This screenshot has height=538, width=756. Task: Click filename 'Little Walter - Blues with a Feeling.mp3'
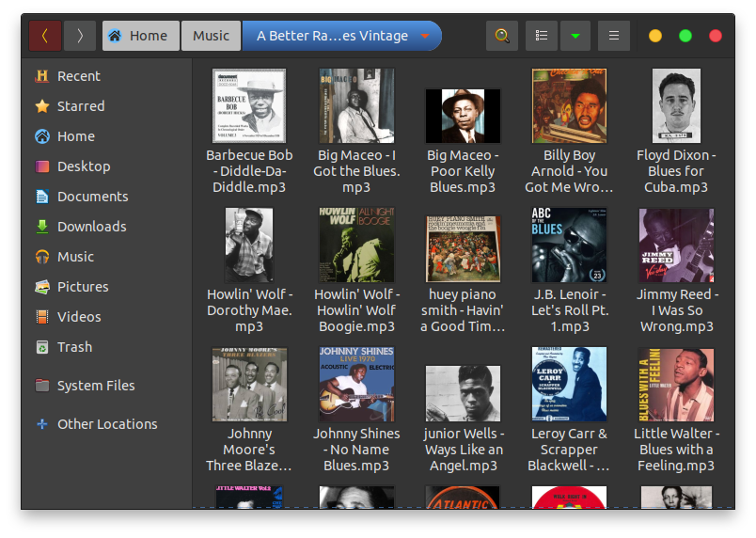676,450
